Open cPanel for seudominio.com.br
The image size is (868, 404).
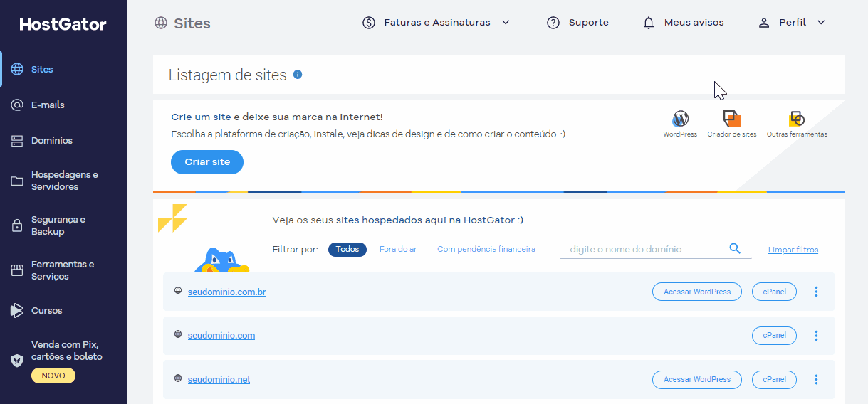(774, 292)
